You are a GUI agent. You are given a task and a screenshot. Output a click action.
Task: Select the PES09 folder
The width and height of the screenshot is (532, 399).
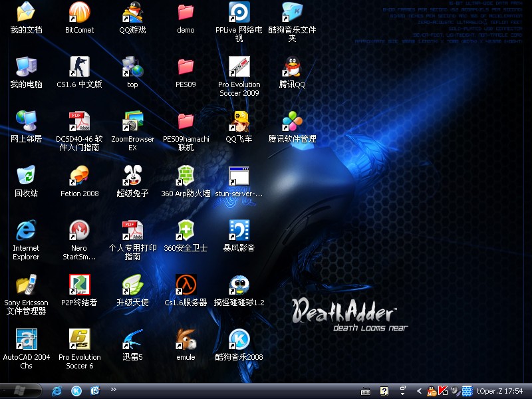coord(186,66)
